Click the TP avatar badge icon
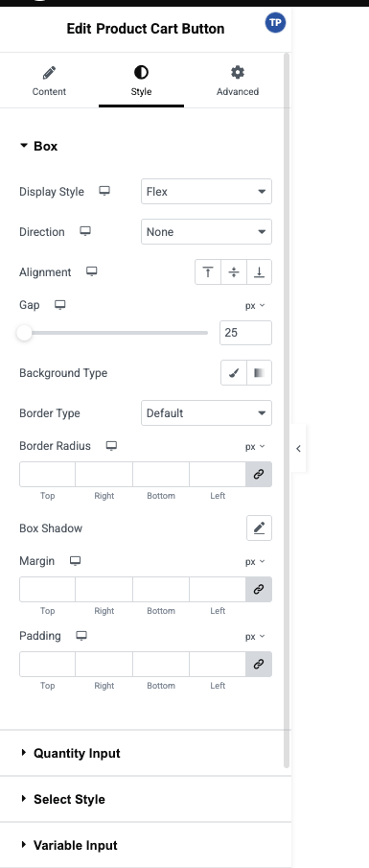This screenshot has height=868, width=369. click(x=275, y=23)
